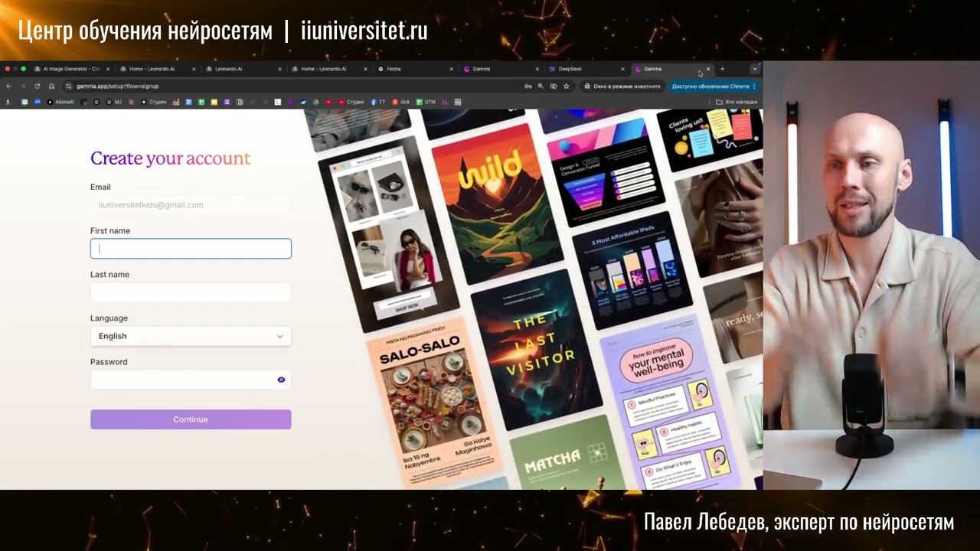Click the Continue button
This screenshot has height=551, width=980.
[x=191, y=419]
